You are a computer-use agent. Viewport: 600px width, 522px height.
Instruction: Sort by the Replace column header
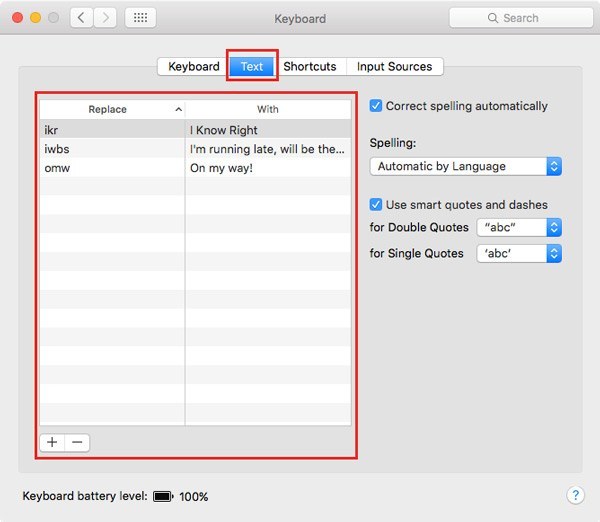(x=112, y=109)
